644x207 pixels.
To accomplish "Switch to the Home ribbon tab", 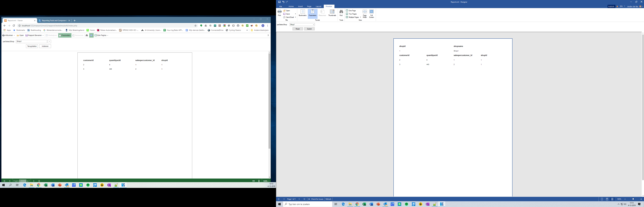I will [x=291, y=6].
